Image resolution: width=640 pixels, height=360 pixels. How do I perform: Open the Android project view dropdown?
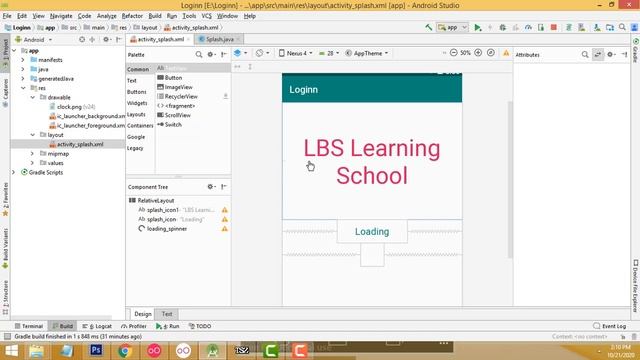click(33, 40)
